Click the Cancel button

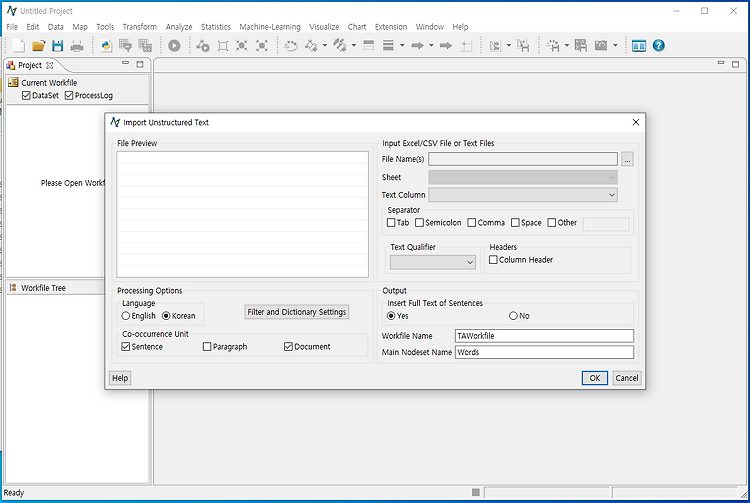(627, 378)
